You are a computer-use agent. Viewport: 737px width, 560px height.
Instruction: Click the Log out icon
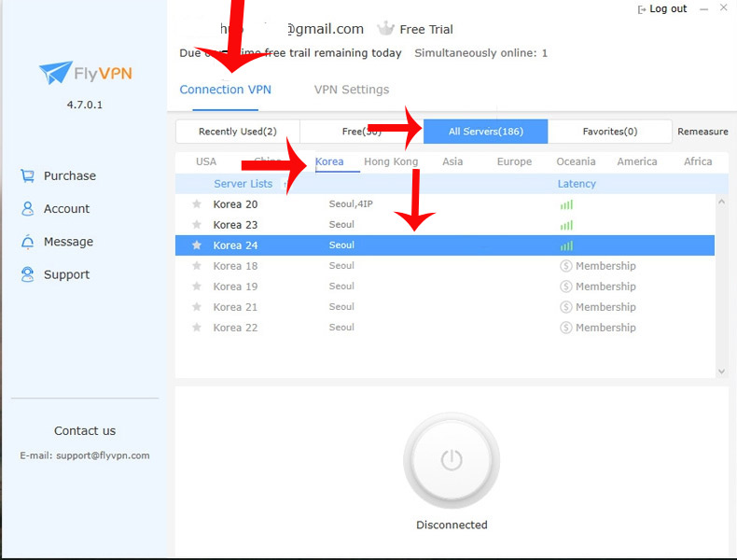coord(641,9)
